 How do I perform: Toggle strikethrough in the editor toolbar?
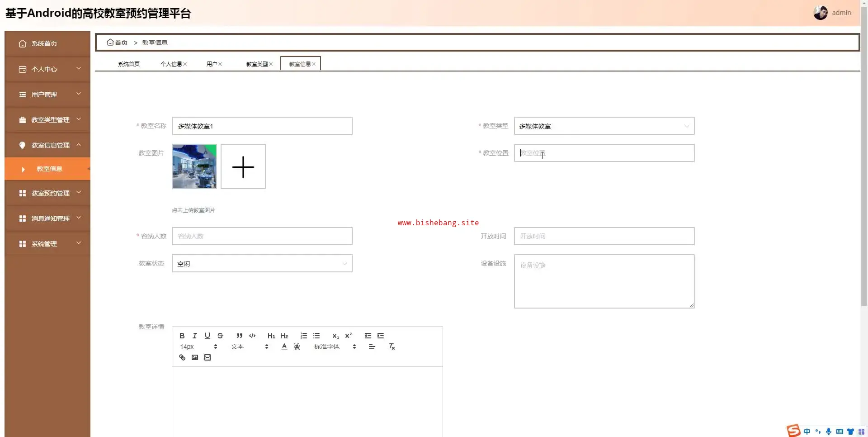220,336
